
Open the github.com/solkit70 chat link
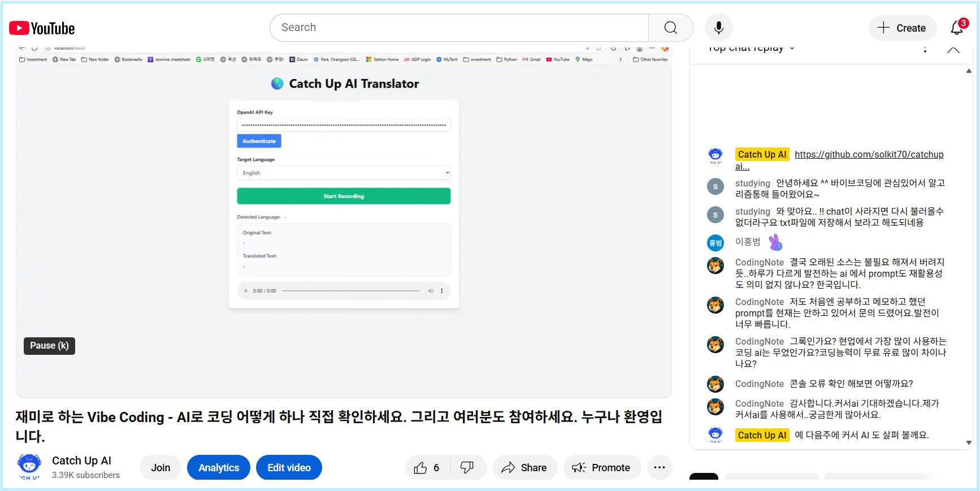coord(869,154)
